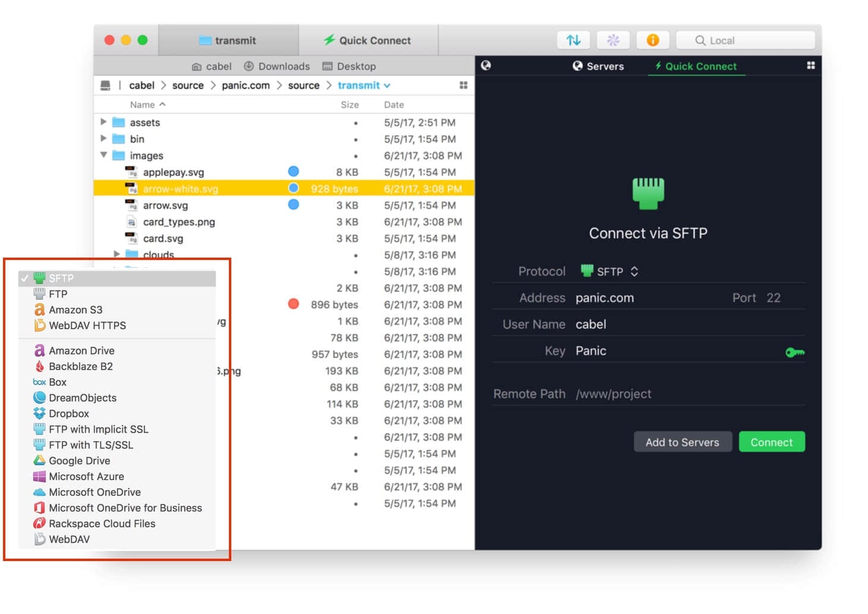
Task: Select the applepay.svg file
Action: point(174,172)
